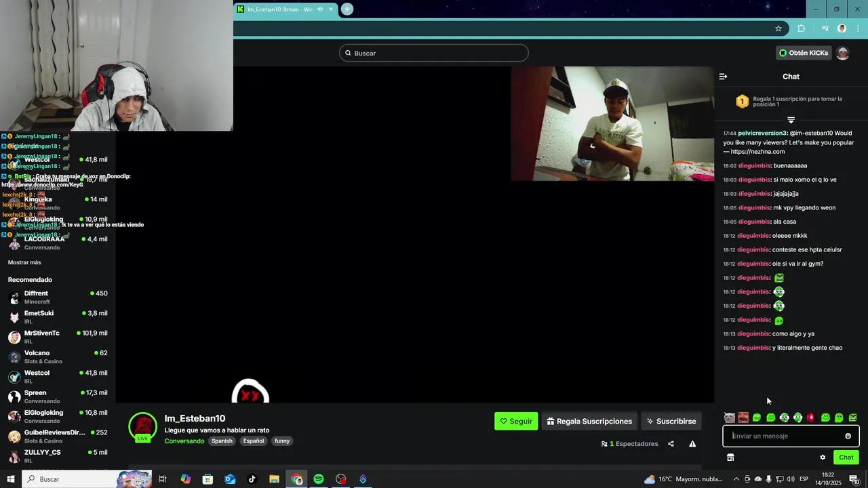The height and width of the screenshot is (488, 868).
Task: Open user profile avatar top right
Action: pos(842,53)
